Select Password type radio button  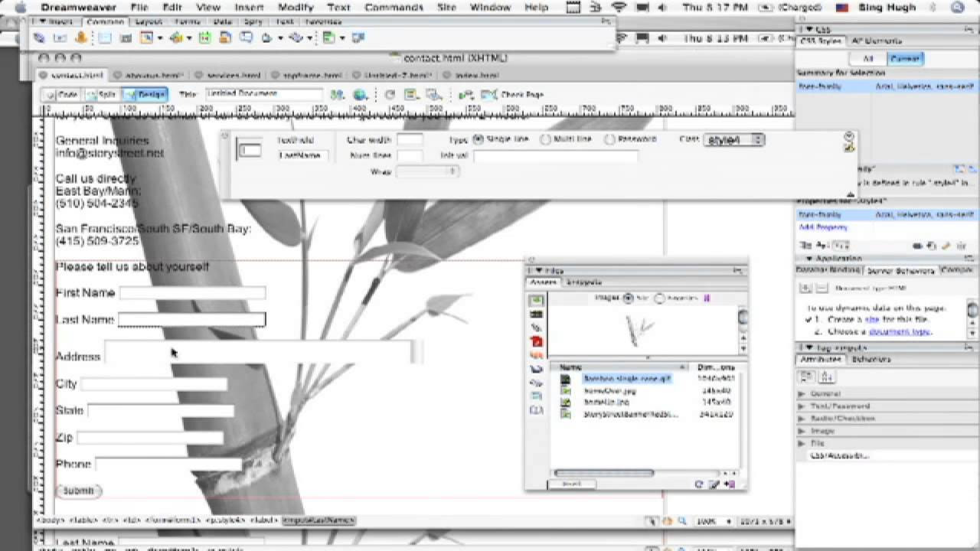610,139
